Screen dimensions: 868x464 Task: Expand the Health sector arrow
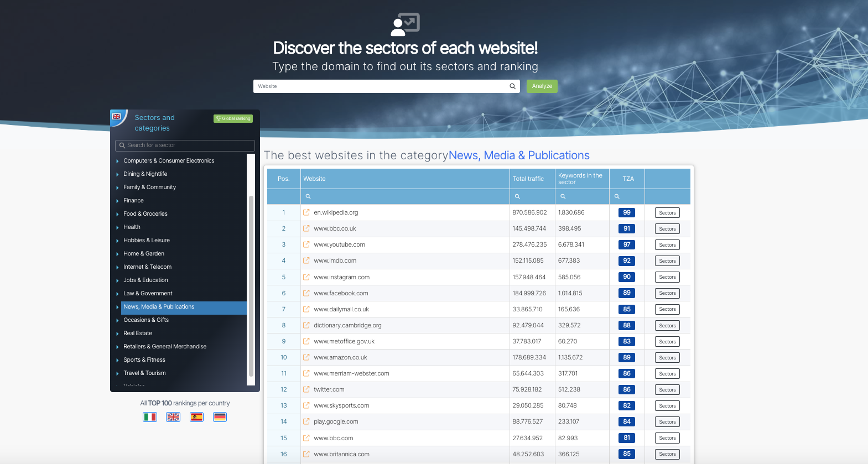tap(117, 227)
